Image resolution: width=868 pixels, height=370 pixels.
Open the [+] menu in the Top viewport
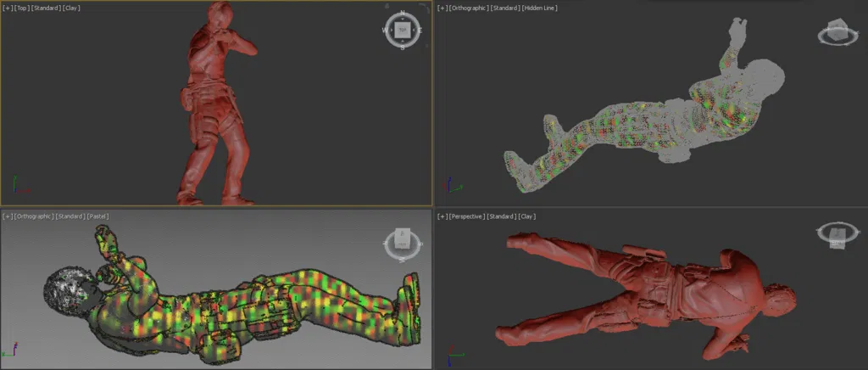pos(7,8)
